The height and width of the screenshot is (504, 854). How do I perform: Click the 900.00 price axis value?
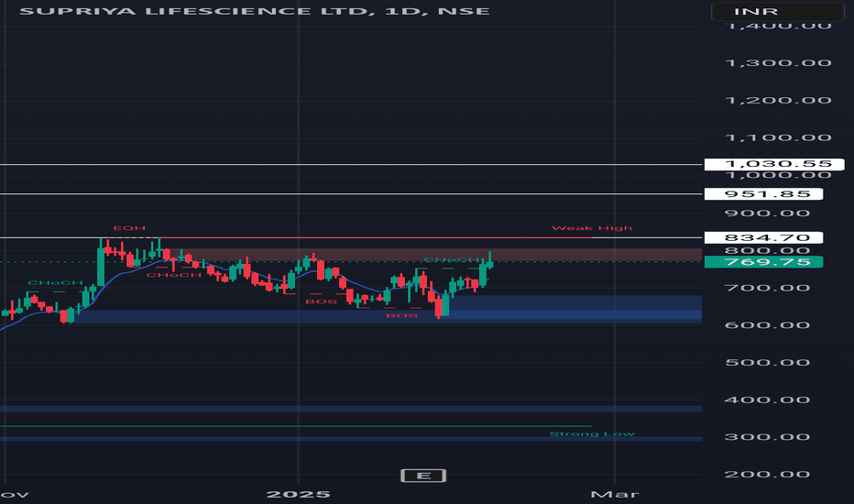[x=767, y=213]
